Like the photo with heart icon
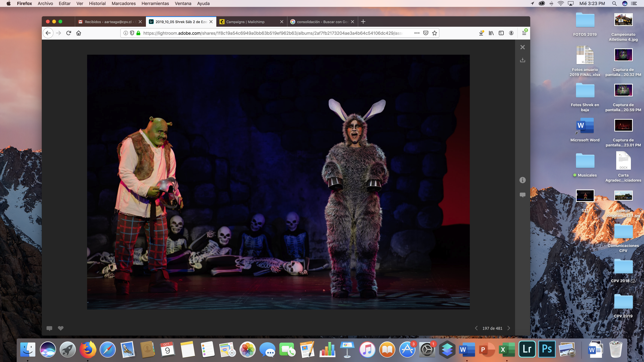 (61, 328)
